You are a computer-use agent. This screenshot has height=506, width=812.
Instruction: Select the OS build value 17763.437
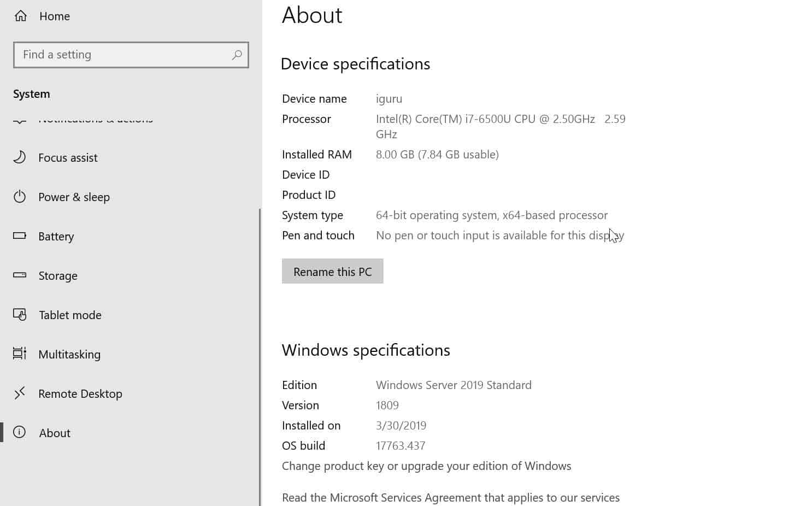(x=401, y=446)
